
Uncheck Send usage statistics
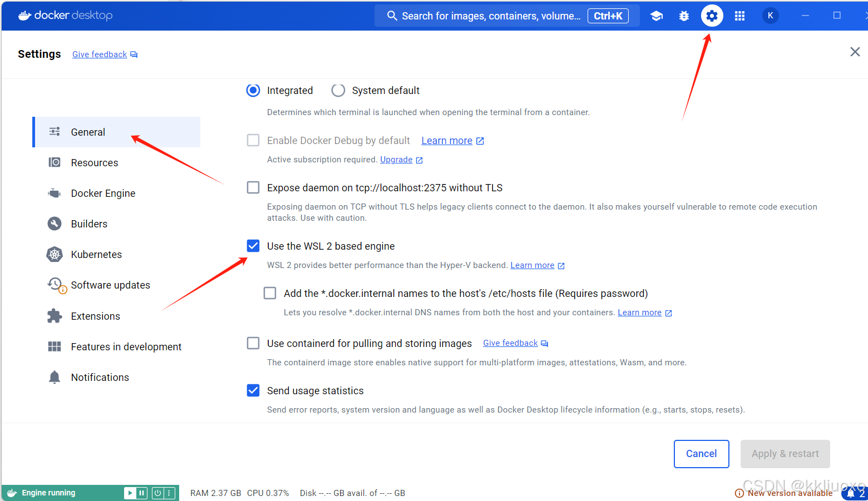tap(253, 390)
